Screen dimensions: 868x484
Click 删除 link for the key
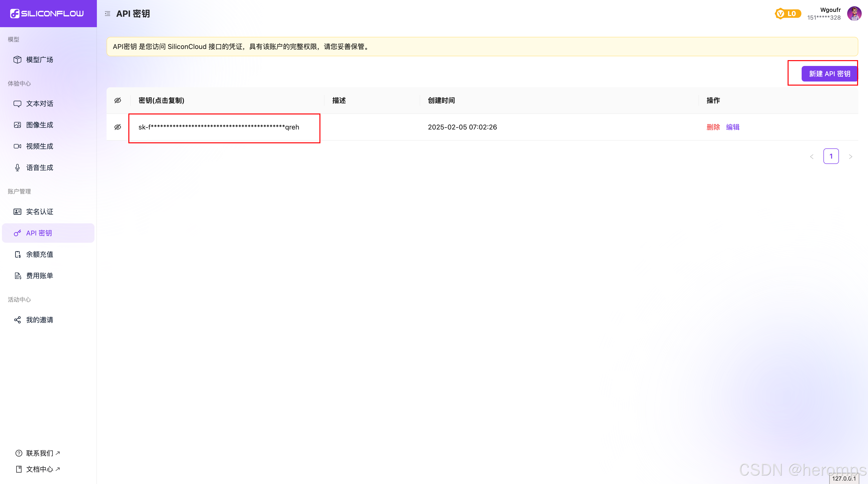coord(713,127)
